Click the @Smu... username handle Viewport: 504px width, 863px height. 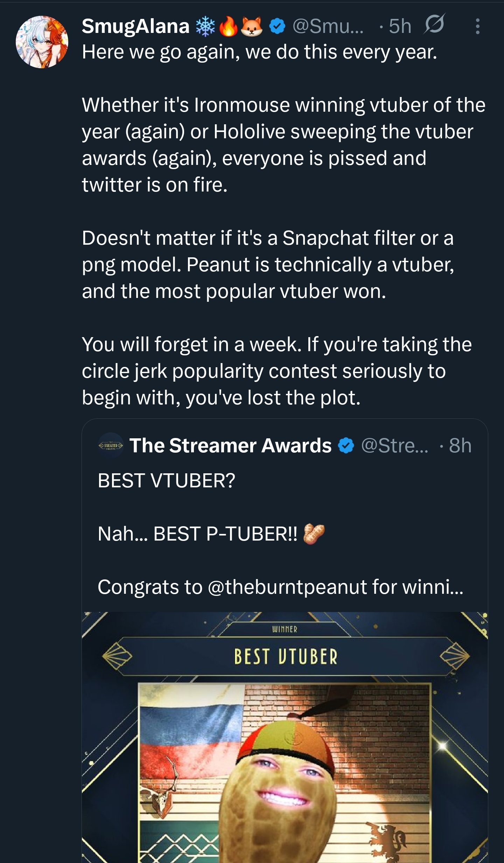(328, 26)
